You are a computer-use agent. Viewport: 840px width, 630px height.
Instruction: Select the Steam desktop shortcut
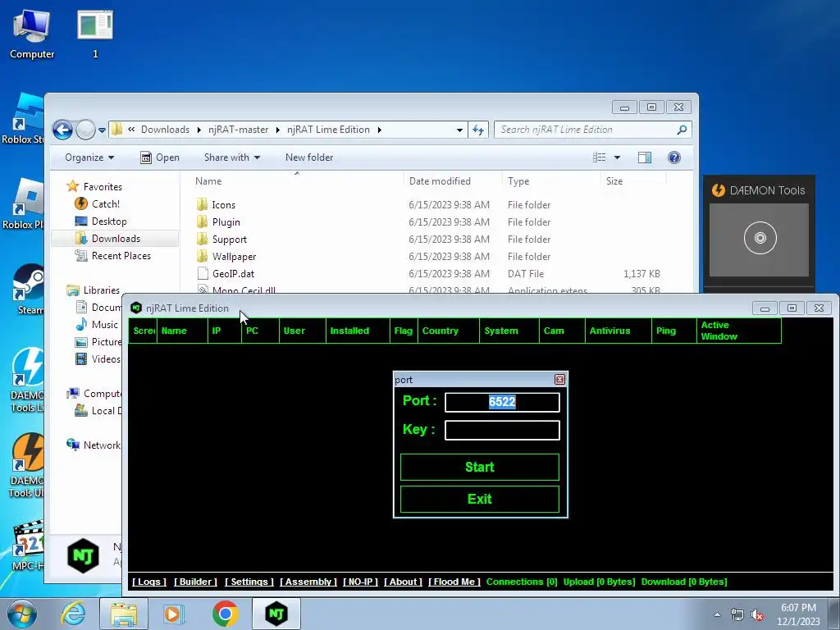coord(30,290)
